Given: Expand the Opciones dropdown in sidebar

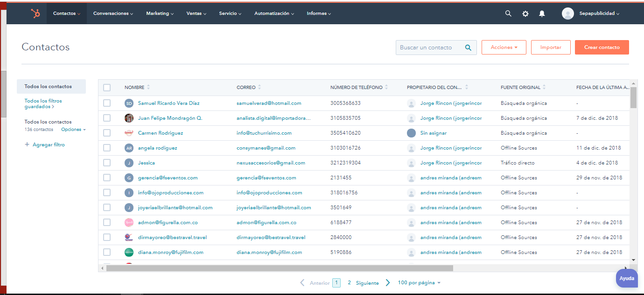Looking at the screenshot, I should pyautogui.click(x=73, y=130).
